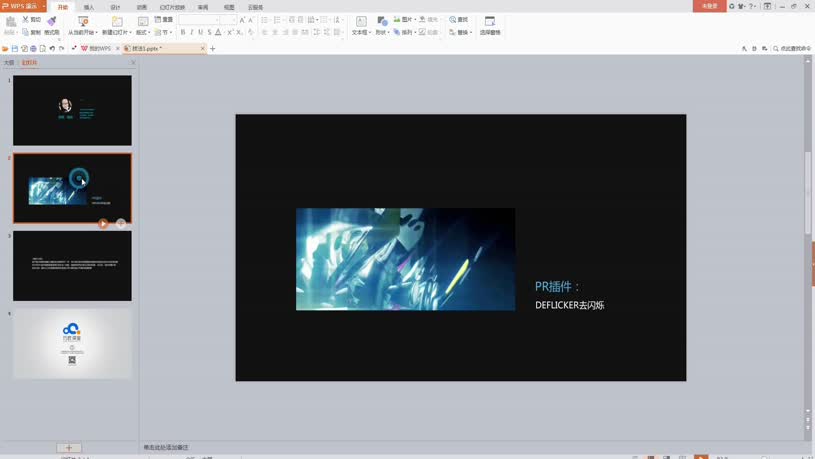
Task: Toggle Underline formatting
Action: tap(201, 32)
